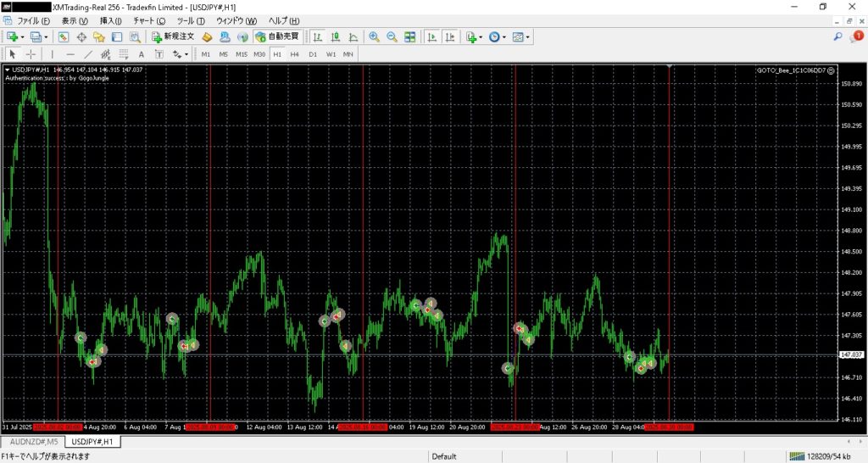The width and height of the screenshot is (868, 463).
Task: Toggle the 自動売買 auto trading button
Action: point(277,37)
